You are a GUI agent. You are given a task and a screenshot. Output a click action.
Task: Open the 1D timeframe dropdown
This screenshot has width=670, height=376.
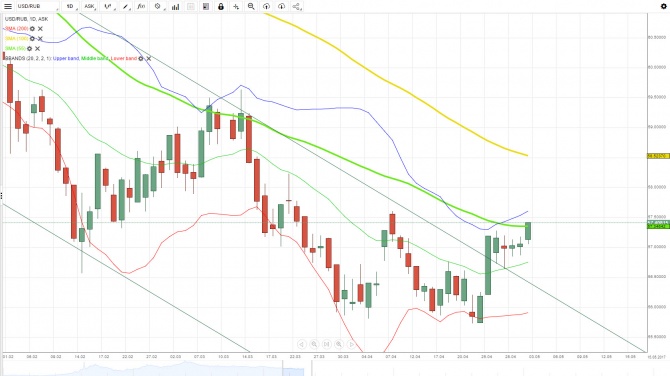[71, 6]
